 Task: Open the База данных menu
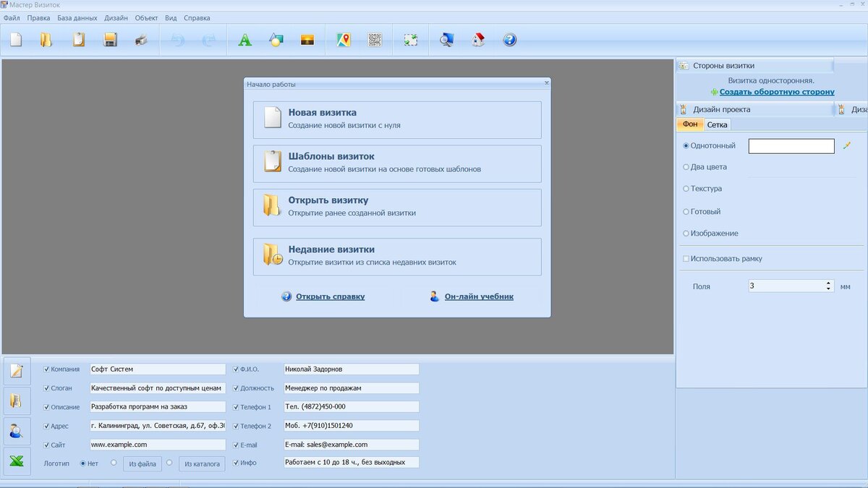[77, 18]
